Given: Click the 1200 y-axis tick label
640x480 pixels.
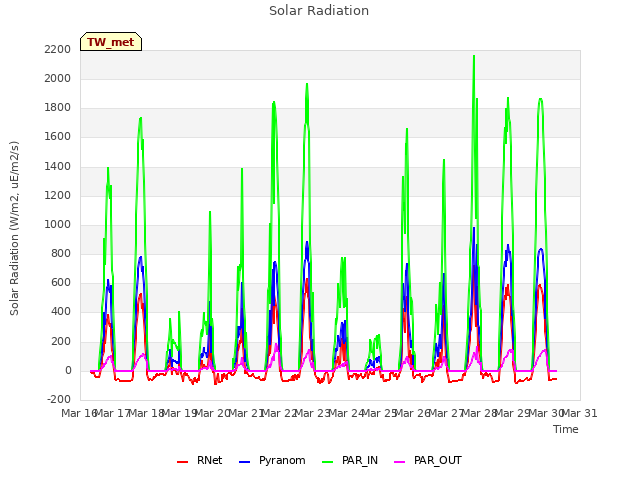Looking at the screenshot, I should pyautogui.click(x=58, y=196).
